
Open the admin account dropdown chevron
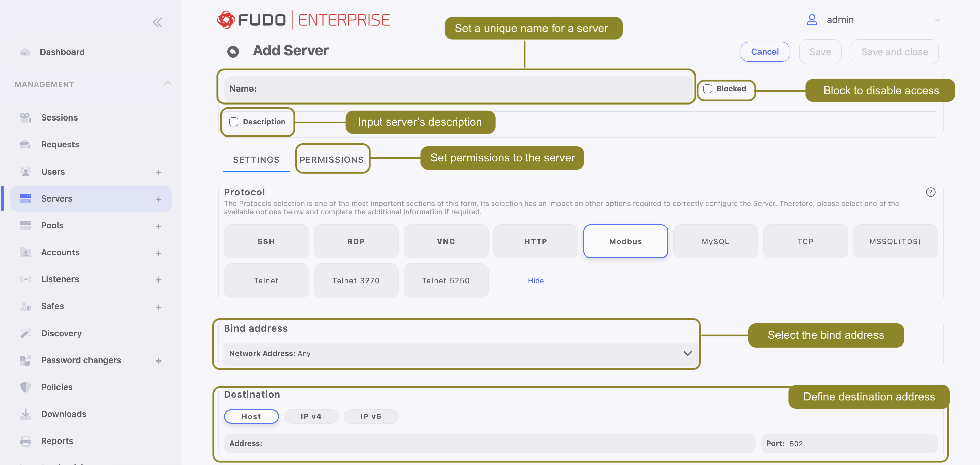point(937,20)
